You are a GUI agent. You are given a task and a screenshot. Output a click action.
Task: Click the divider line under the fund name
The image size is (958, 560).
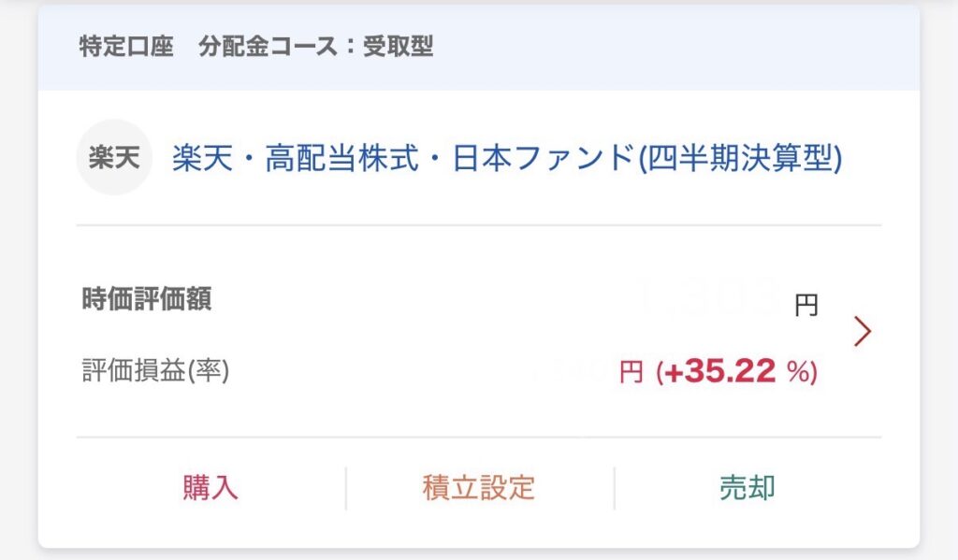pos(478,225)
